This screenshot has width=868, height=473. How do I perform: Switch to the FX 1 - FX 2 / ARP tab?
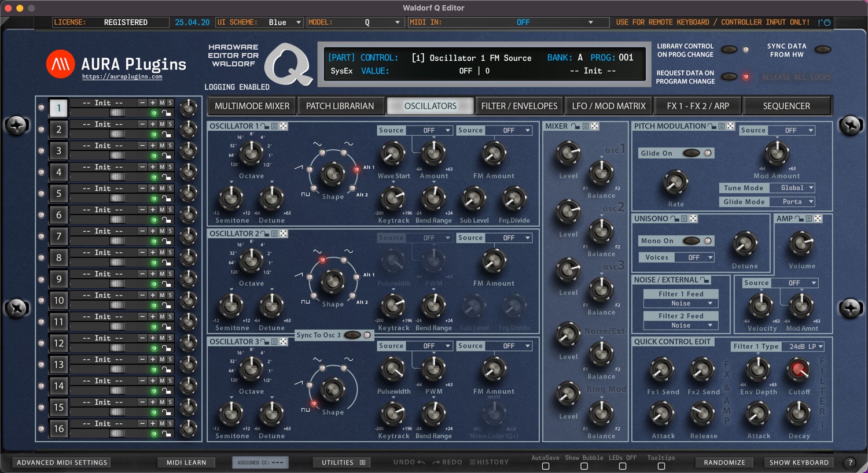[x=698, y=106]
